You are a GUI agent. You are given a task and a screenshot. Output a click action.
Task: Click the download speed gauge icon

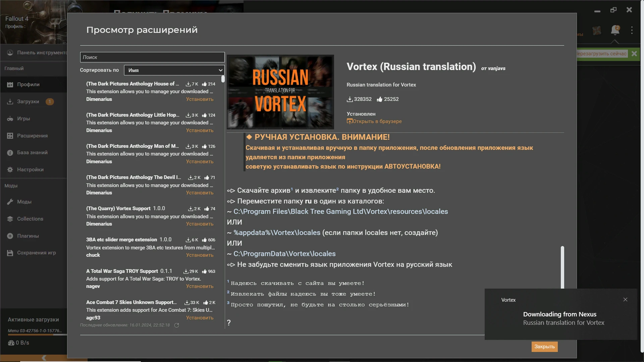11,343
